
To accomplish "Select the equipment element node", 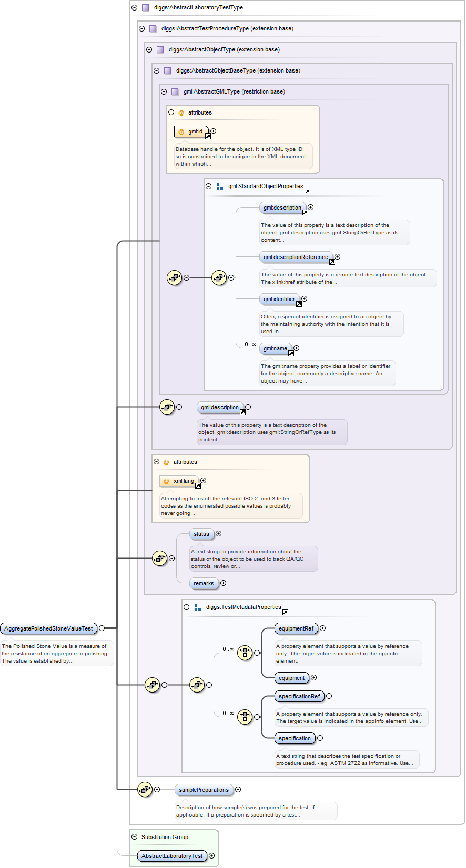I will pyautogui.click(x=291, y=678).
